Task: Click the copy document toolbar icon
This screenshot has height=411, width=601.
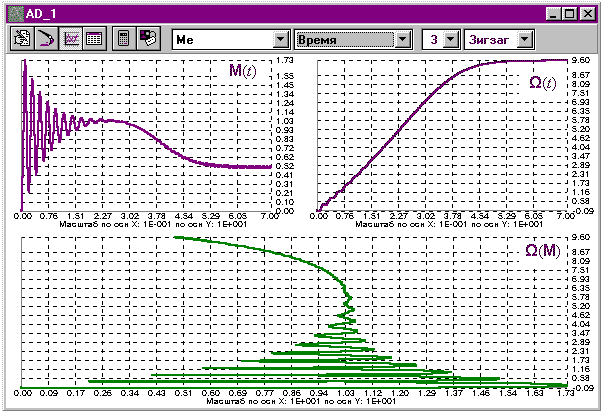Action: coord(22,39)
